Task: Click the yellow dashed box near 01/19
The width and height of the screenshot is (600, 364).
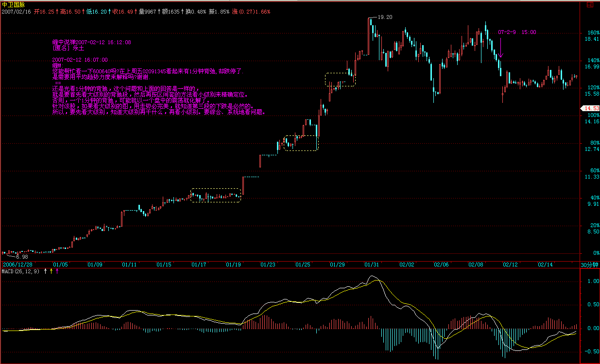Action: tap(216, 195)
